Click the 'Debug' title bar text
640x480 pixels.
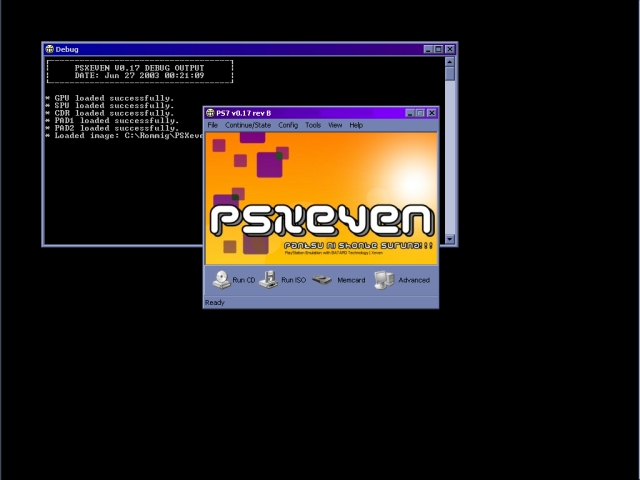coord(67,49)
